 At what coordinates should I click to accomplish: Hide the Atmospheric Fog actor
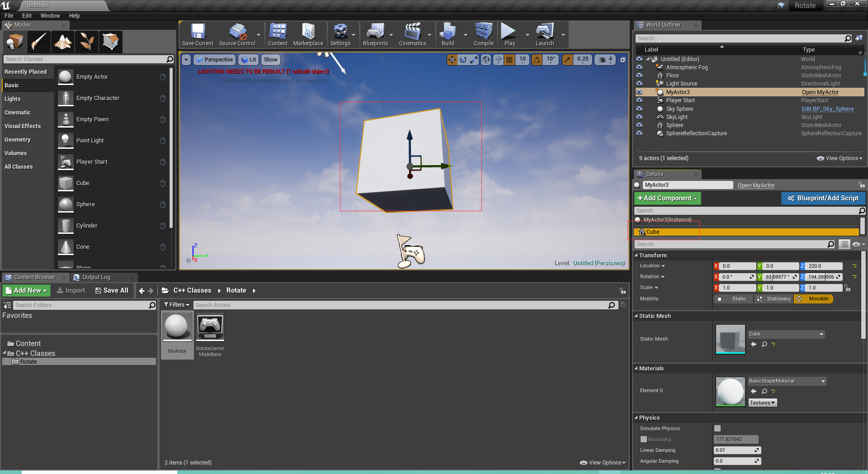coord(639,67)
